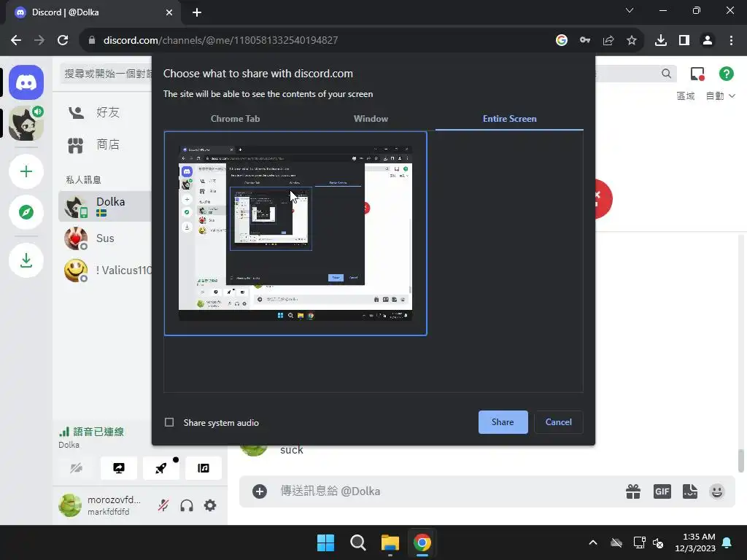Show hidden tray icons chevron
Viewport: 747px width, 560px height.
tap(593, 542)
